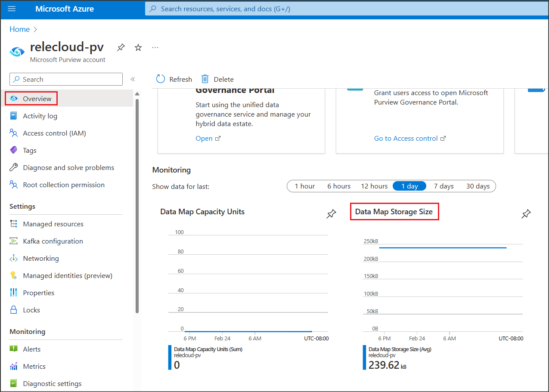Follow Go to Access control link
The height and width of the screenshot is (392, 549).
[x=410, y=138]
